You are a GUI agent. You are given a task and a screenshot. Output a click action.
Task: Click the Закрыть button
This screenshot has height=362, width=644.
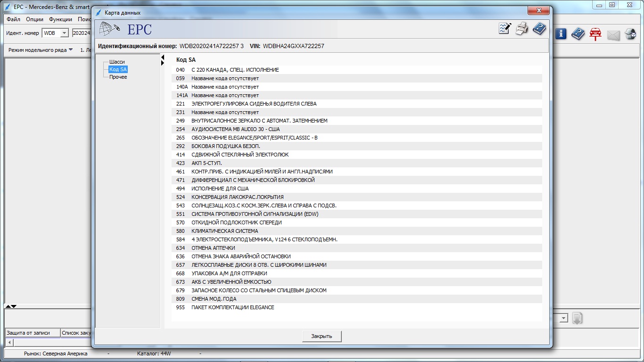click(322, 336)
